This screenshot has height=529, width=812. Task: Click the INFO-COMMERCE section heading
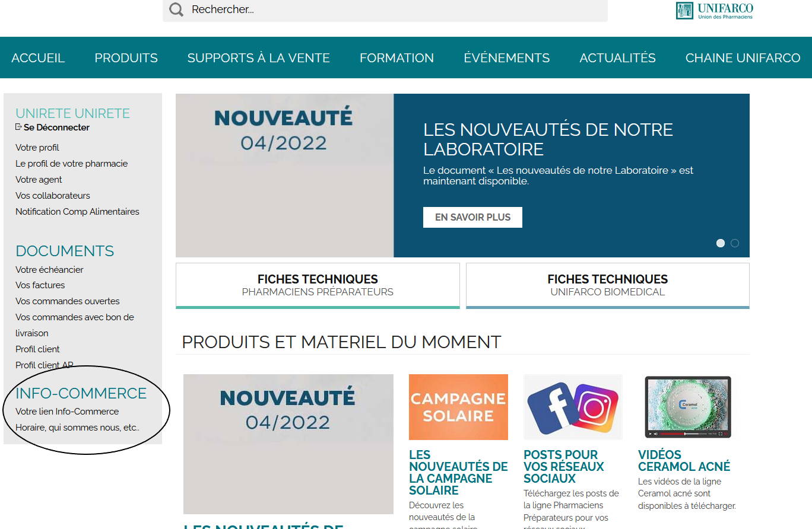click(81, 393)
